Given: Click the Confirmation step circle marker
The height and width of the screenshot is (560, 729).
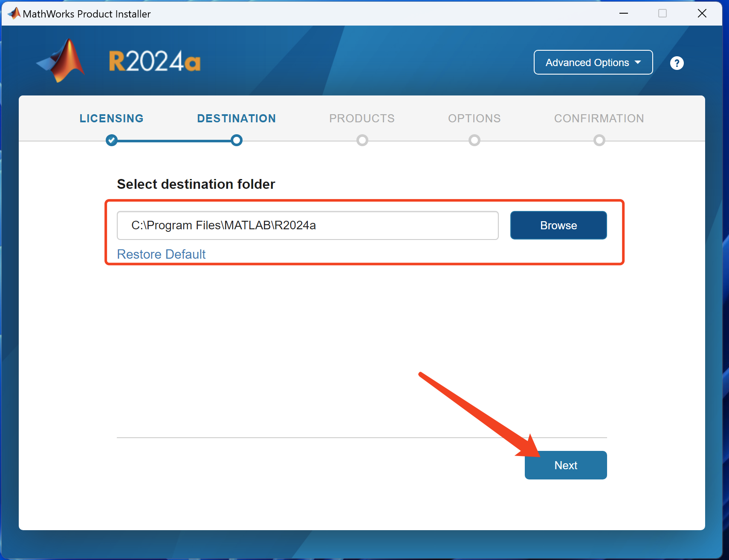Looking at the screenshot, I should [599, 140].
